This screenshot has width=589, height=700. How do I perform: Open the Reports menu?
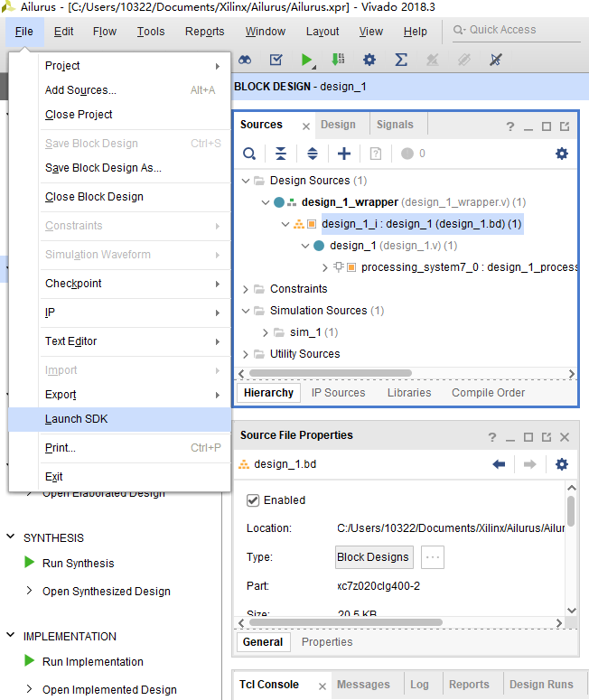(x=204, y=32)
